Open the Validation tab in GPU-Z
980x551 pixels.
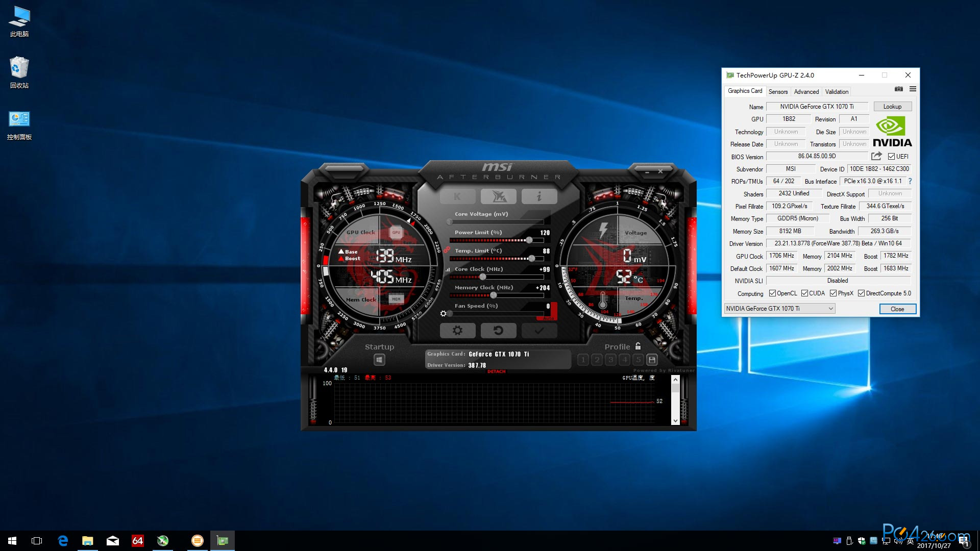click(837, 92)
